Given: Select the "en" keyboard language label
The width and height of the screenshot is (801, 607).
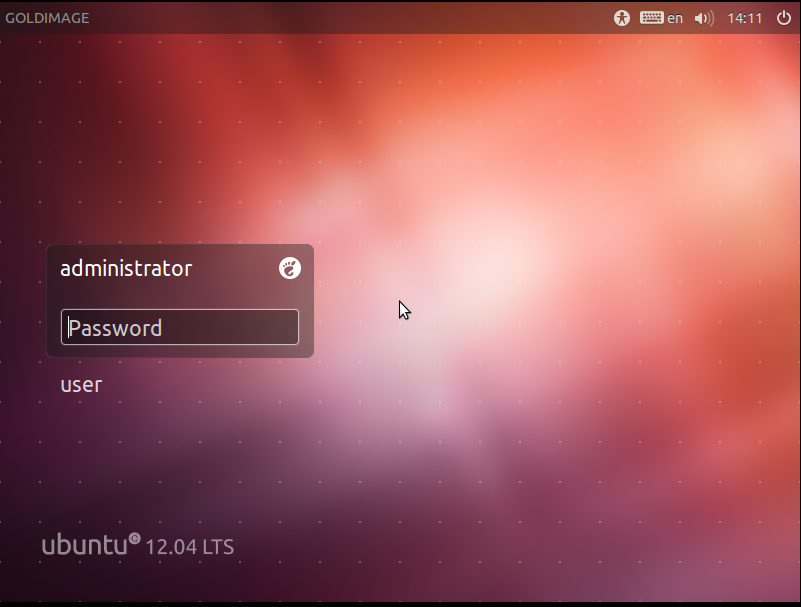Looking at the screenshot, I should 675,18.
